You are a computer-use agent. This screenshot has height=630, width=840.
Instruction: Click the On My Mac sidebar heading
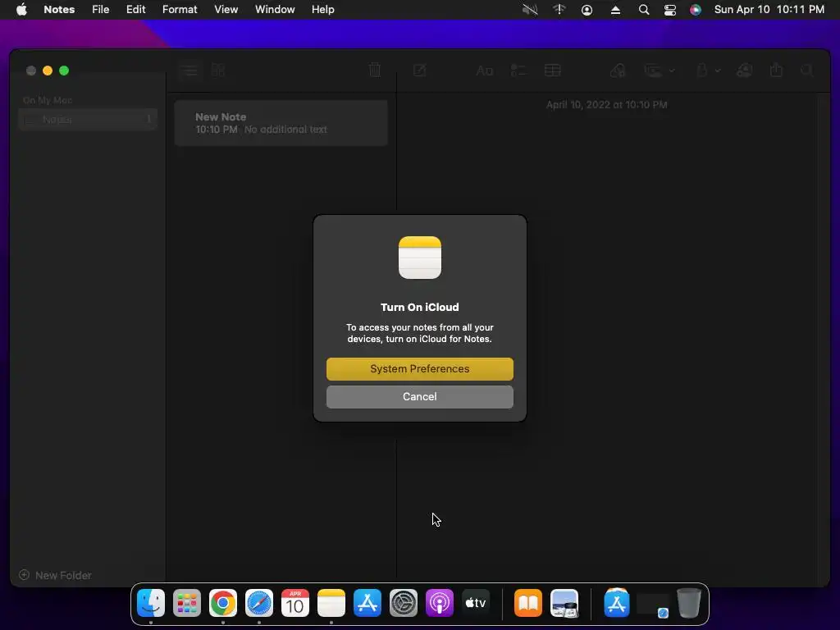pyautogui.click(x=48, y=100)
